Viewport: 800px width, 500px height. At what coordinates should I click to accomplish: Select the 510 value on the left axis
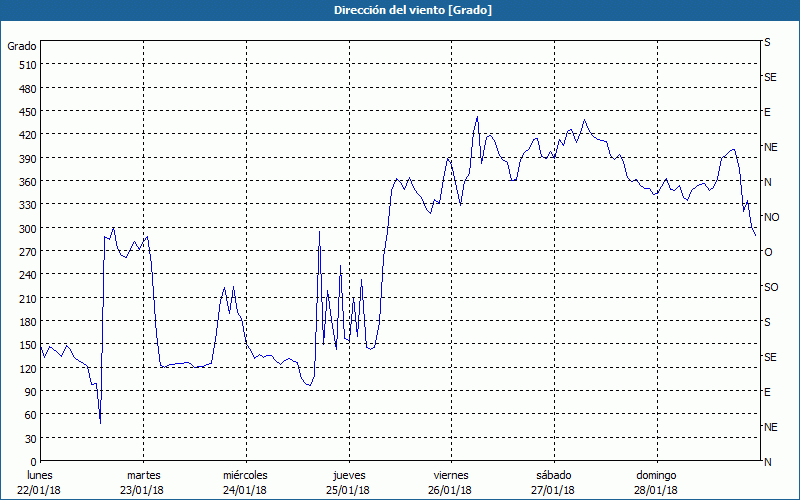[x=26, y=65]
